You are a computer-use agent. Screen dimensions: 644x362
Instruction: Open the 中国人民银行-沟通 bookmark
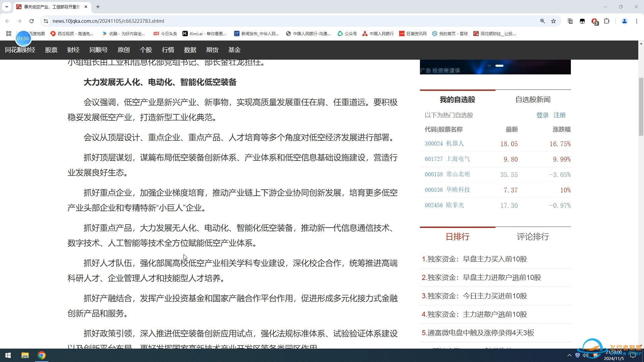coord(308,34)
